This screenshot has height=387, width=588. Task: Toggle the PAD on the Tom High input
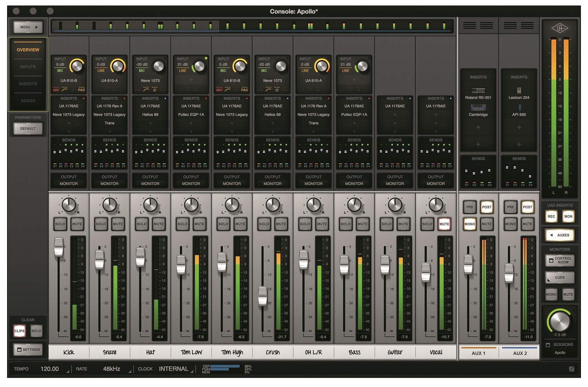click(x=245, y=90)
